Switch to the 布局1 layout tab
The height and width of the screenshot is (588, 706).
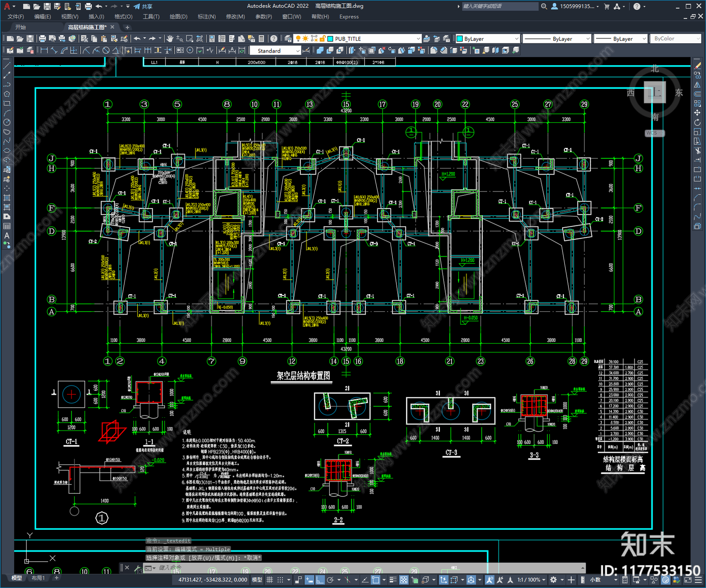tap(38, 578)
